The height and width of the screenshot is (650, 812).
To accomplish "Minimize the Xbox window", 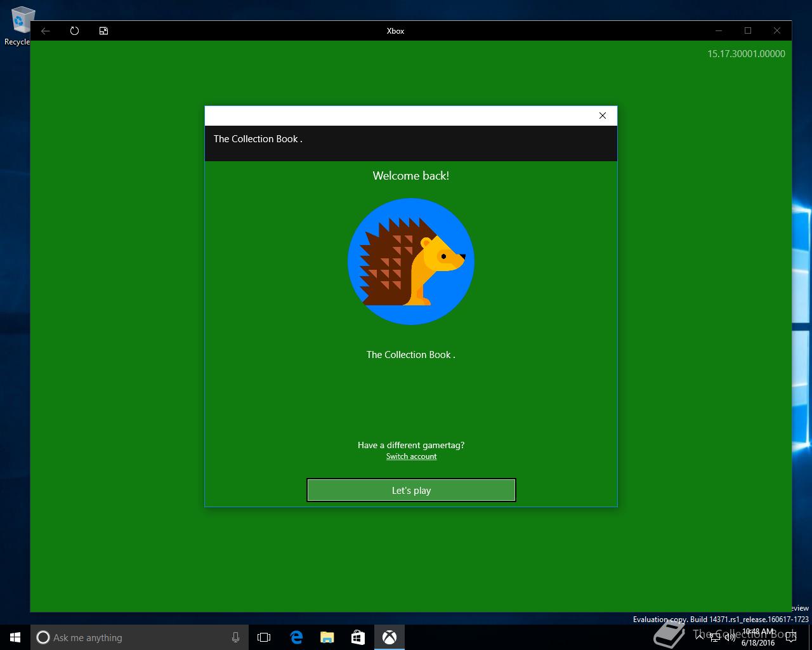I will coord(719,30).
